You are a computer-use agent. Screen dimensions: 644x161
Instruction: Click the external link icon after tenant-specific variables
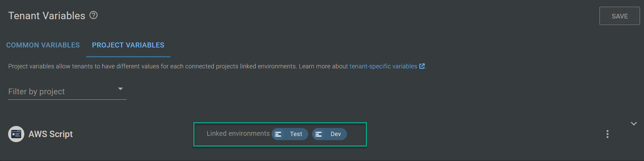(422, 66)
